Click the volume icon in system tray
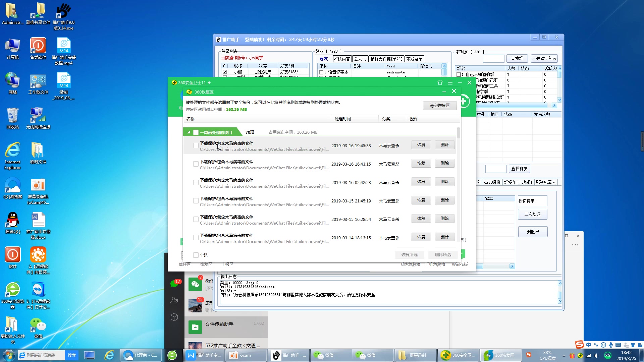This screenshot has width=644, height=362. 596,356
